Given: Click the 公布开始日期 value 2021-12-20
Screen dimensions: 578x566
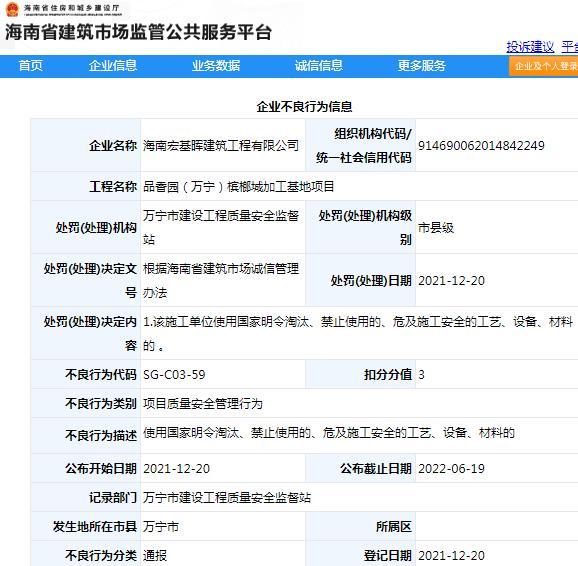Looking at the screenshot, I should coord(177,469).
